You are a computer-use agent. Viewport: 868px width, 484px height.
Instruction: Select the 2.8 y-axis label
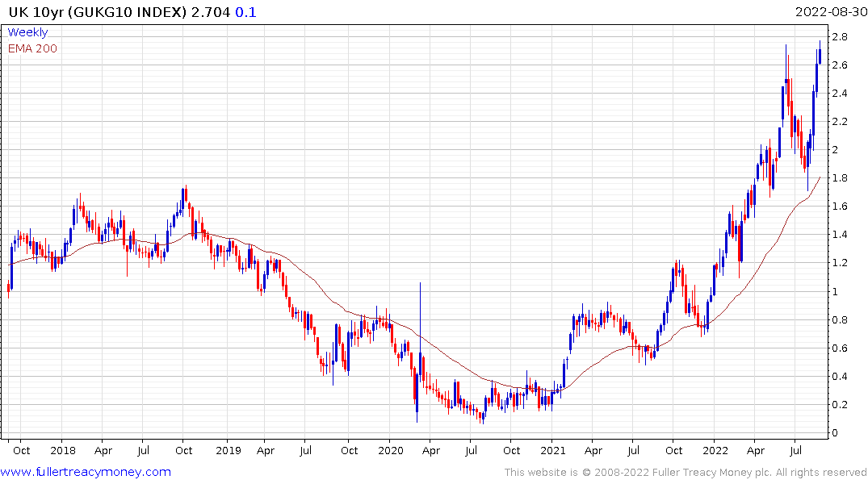pyautogui.click(x=839, y=36)
